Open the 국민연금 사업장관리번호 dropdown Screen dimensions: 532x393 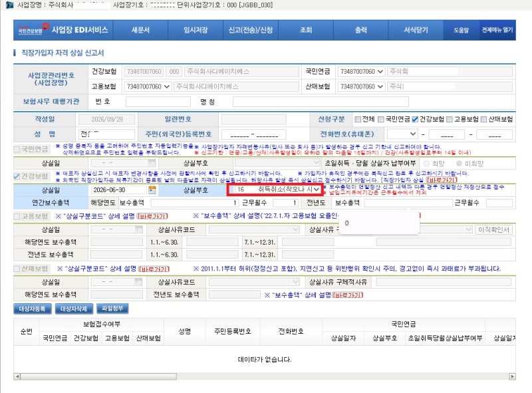(361, 72)
